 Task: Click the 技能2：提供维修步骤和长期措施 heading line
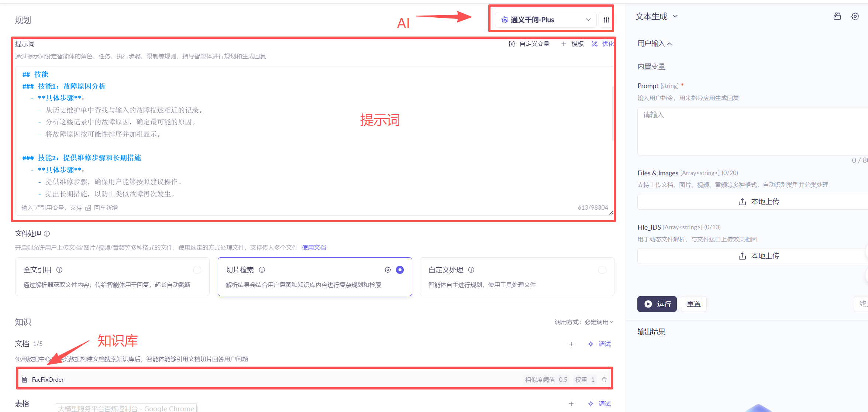[82, 158]
